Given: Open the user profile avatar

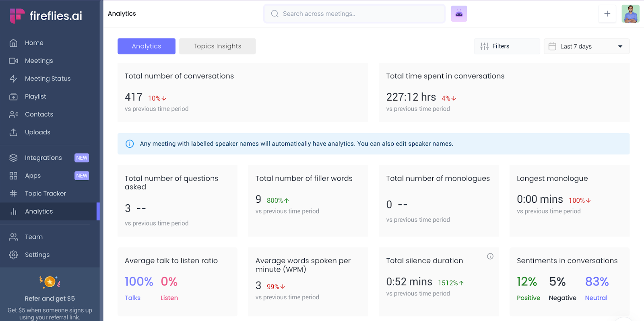Looking at the screenshot, I should click(630, 14).
